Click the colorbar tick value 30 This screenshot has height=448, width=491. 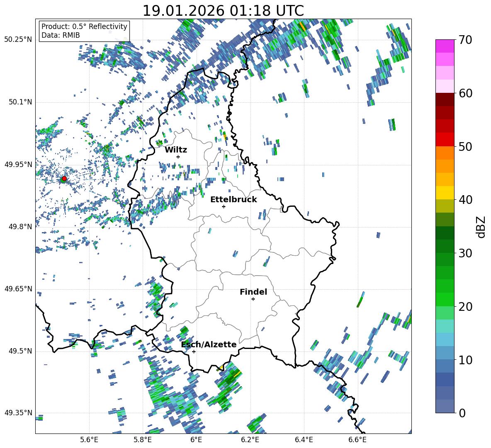pyautogui.click(x=465, y=253)
